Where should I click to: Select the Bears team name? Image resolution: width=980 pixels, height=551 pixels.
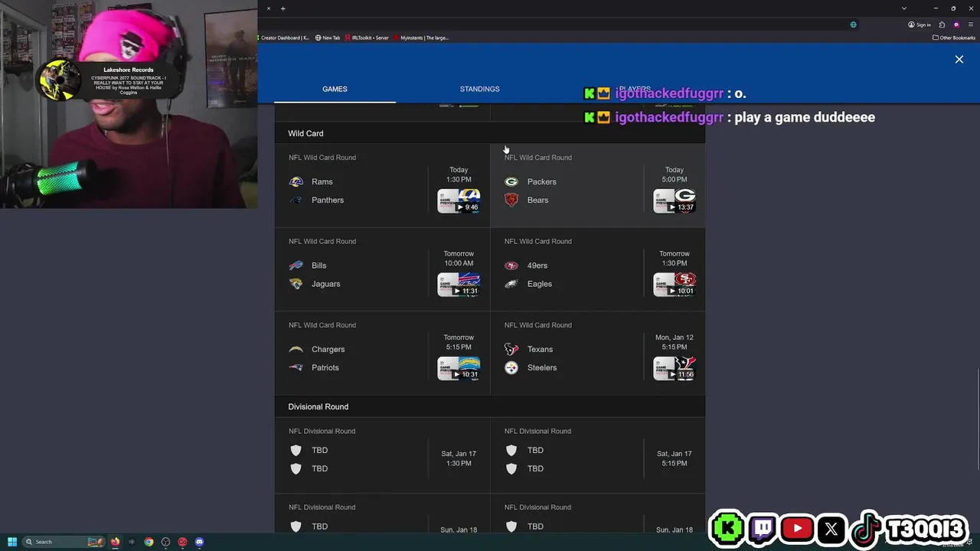pos(537,200)
